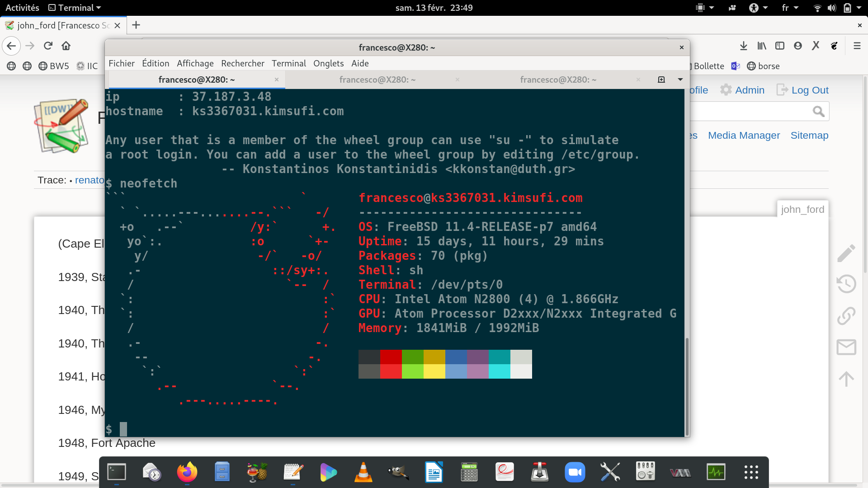This screenshot has width=868, height=488.
Task: Open the Onglets menu in terminal
Action: point(328,63)
